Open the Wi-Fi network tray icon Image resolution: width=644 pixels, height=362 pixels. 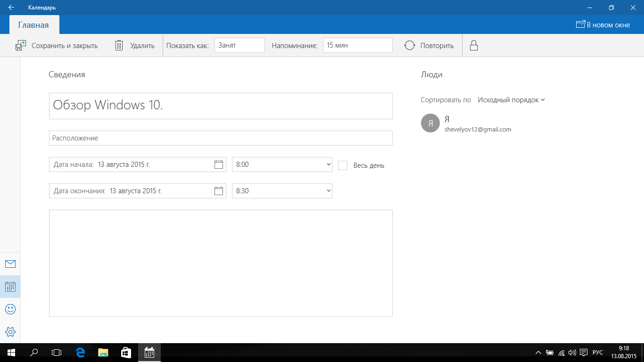(x=561, y=353)
